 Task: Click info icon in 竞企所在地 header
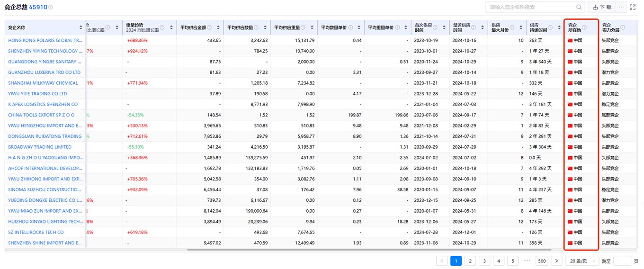point(584,27)
